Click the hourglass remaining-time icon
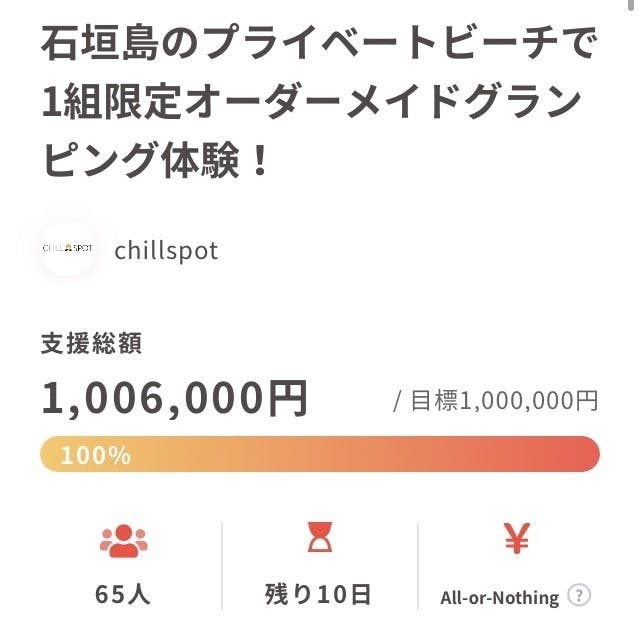The height and width of the screenshot is (640, 640). (319, 540)
